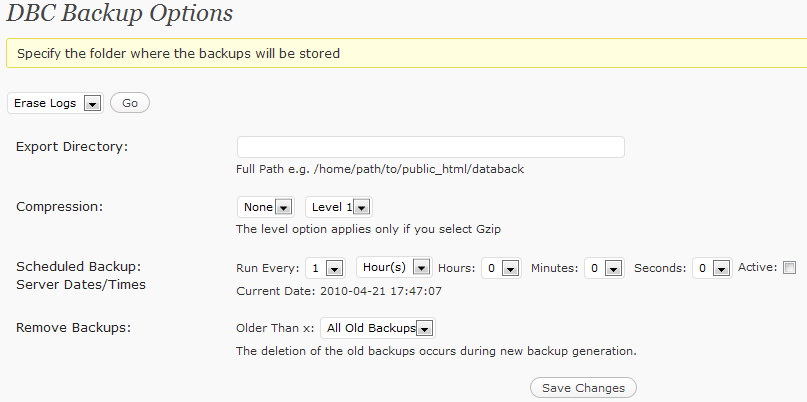Open the Run Every number dropdown
This screenshot has width=807, height=402.
[x=324, y=268]
